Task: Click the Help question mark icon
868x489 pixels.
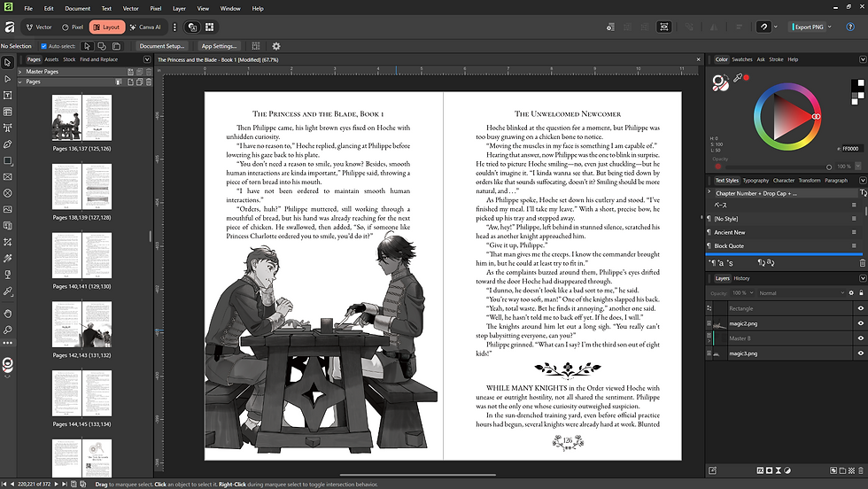Action: click(850, 27)
